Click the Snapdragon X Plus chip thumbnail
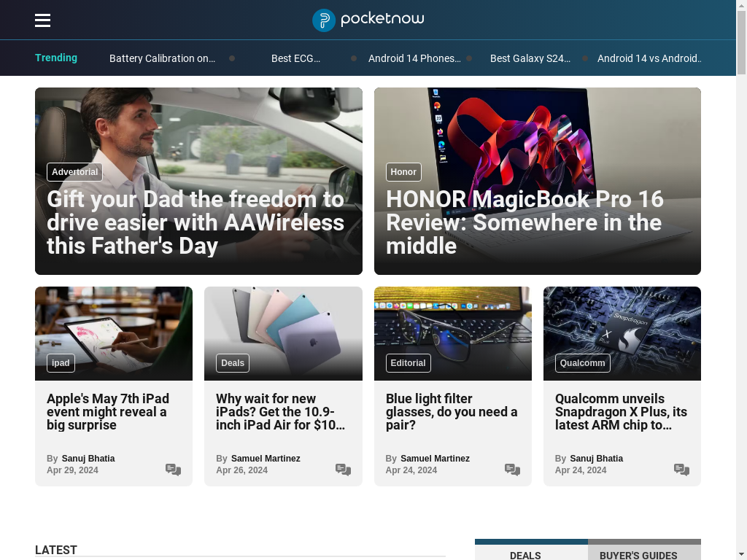Viewport: 747px width, 560px height. coord(622,333)
